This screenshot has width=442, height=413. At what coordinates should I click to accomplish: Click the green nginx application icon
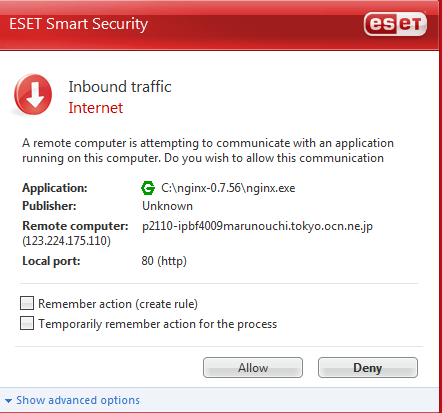(148, 188)
